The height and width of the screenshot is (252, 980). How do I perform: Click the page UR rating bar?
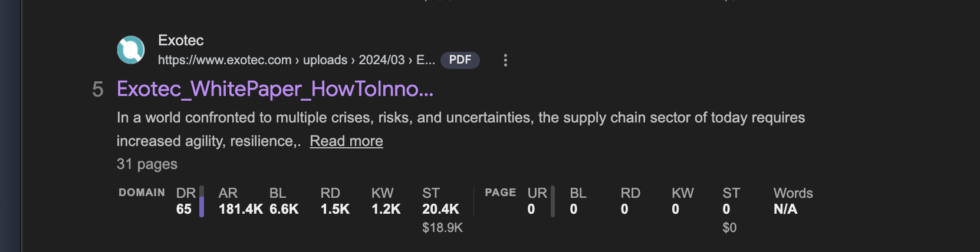(553, 201)
